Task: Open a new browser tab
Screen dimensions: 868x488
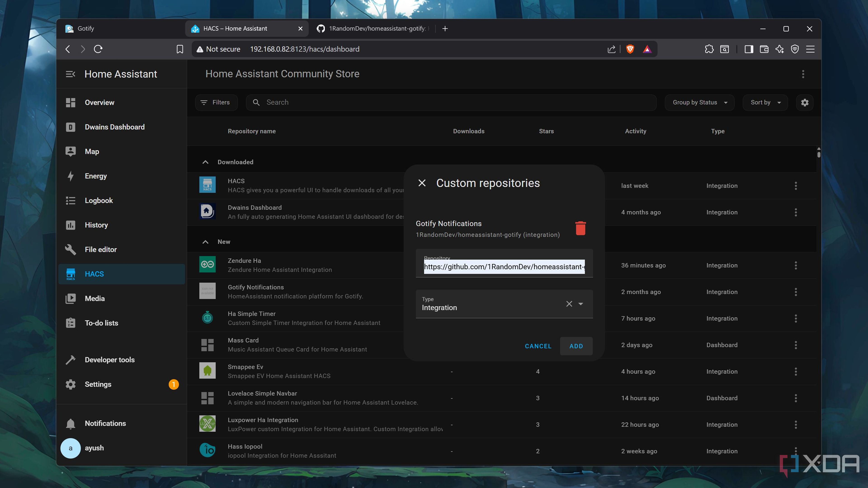Action: 445,29
